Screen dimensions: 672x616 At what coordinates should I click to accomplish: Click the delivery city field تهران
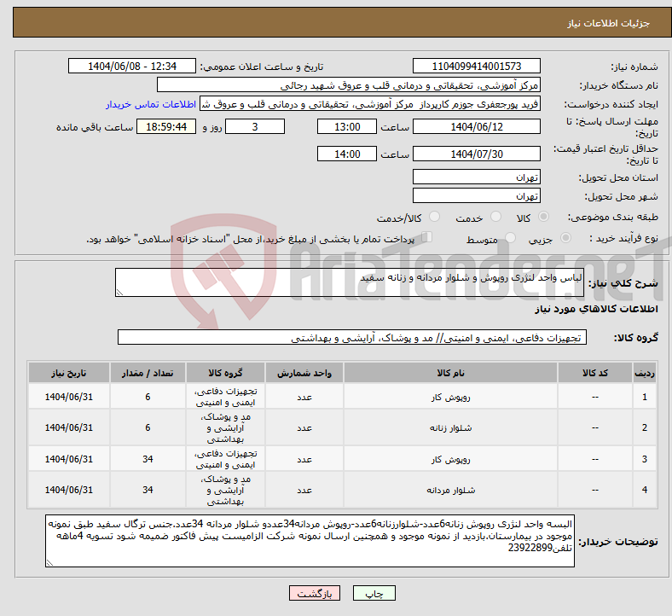pyautogui.click(x=477, y=195)
